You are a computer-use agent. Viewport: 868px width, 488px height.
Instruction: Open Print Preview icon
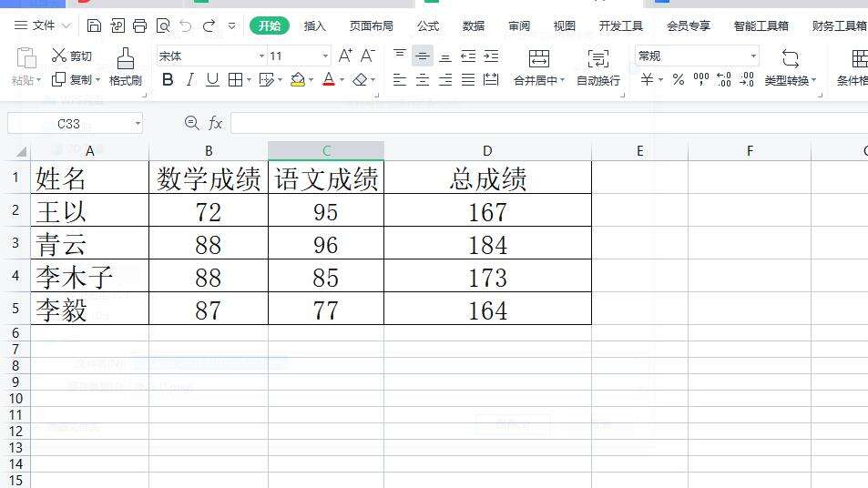(x=163, y=25)
